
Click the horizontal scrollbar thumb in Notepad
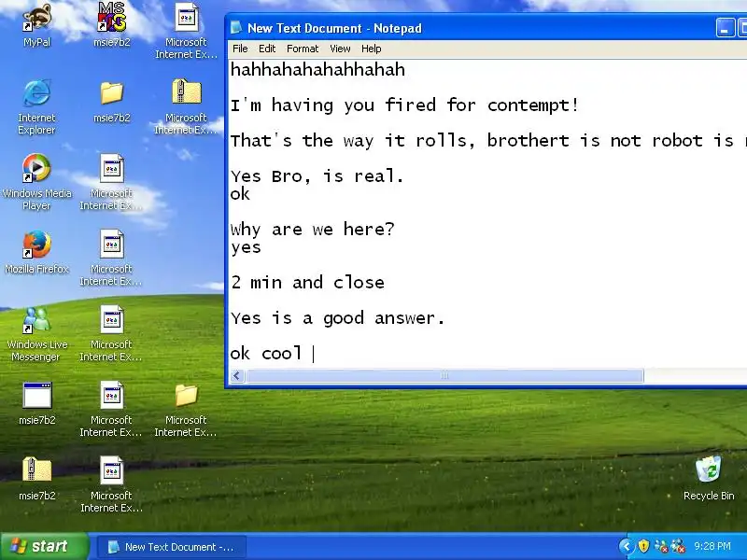click(x=444, y=376)
